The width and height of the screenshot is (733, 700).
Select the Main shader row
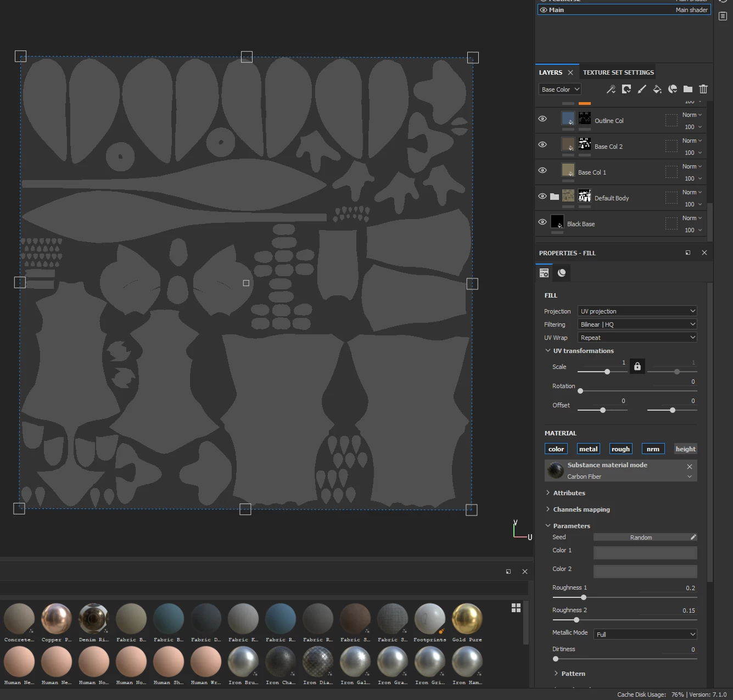[624, 10]
